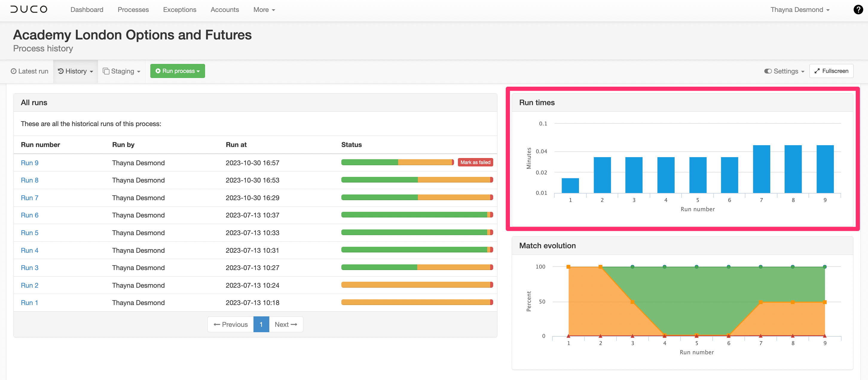Click the Previous pagination button
The width and height of the screenshot is (868, 380).
coord(230,324)
